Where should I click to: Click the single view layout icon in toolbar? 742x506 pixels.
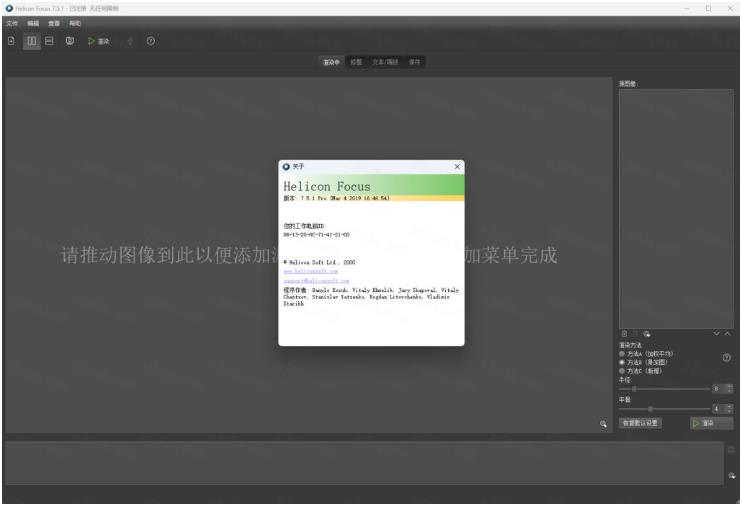pos(70,41)
